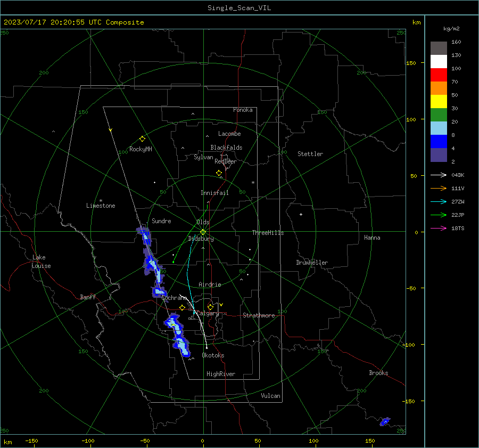
Task: Click the Hanna town label
Action: coord(372,238)
